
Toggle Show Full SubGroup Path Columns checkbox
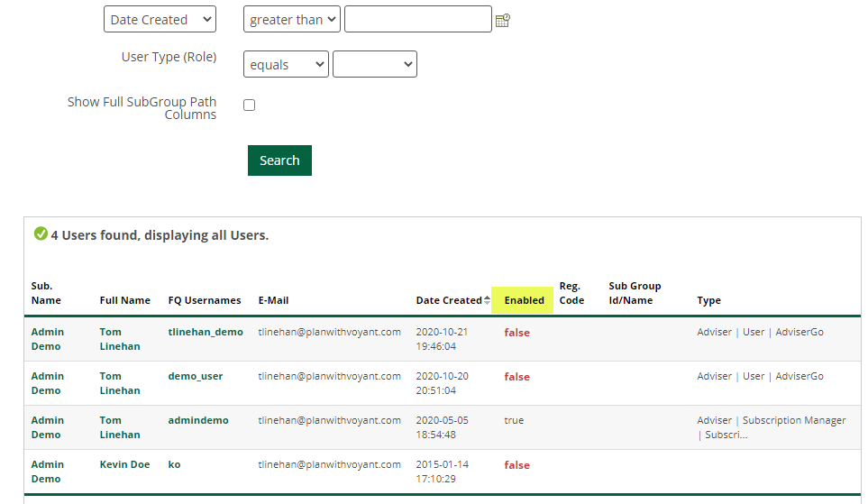pyautogui.click(x=250, y=105)
